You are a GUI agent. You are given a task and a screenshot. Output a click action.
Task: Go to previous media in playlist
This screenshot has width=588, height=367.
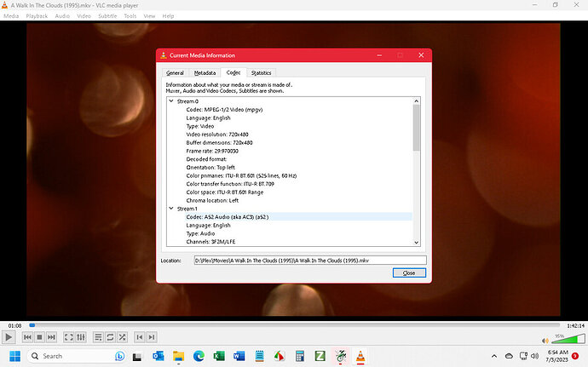pyautogui.click(x=27, y=337)
